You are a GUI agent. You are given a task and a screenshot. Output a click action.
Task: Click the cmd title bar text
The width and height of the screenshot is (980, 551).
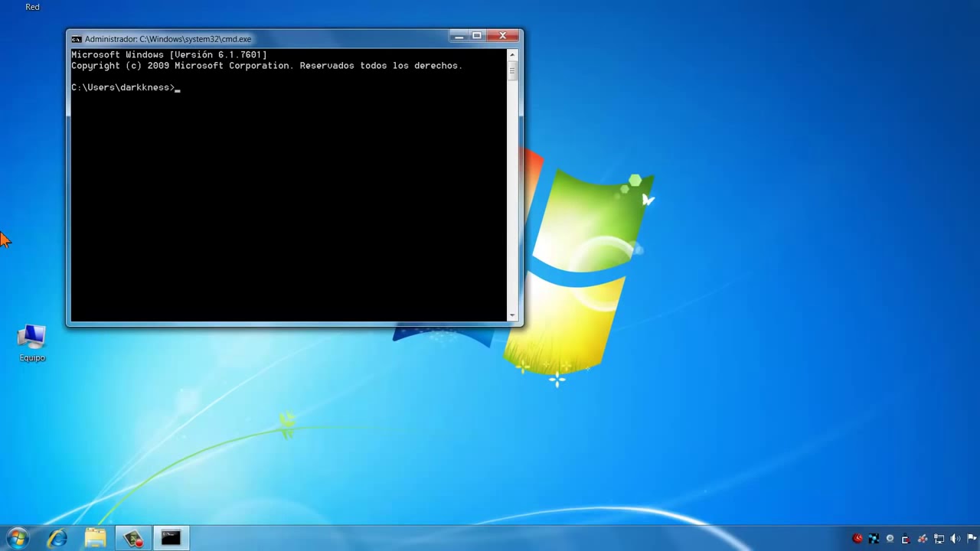[x=168, y=39]
